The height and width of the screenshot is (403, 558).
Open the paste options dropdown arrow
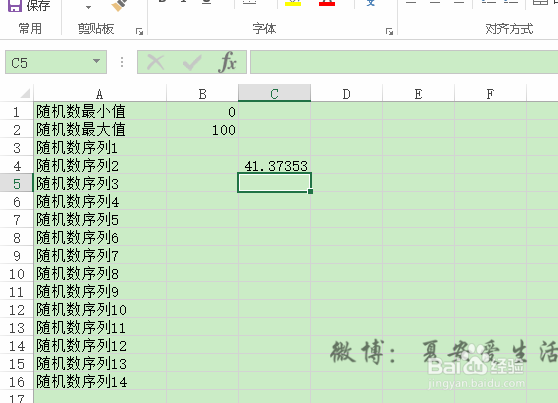pyautogui.click(x=89, y=7)
